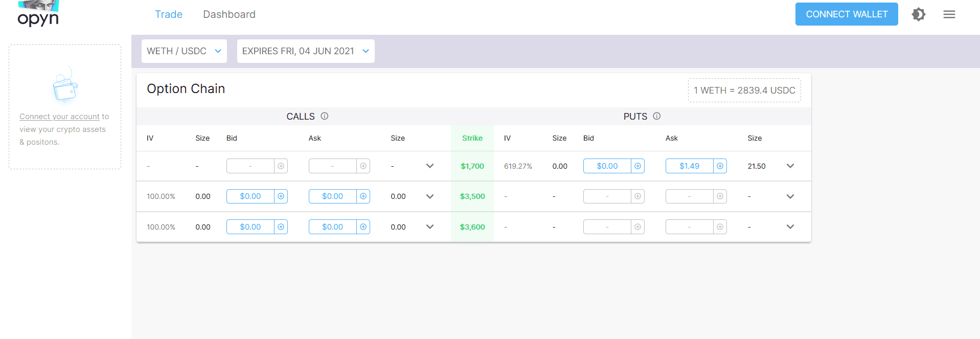The image size is (980, 339).
Task: Click plus icon on $3,600 call ask
Action: [363, 227]
